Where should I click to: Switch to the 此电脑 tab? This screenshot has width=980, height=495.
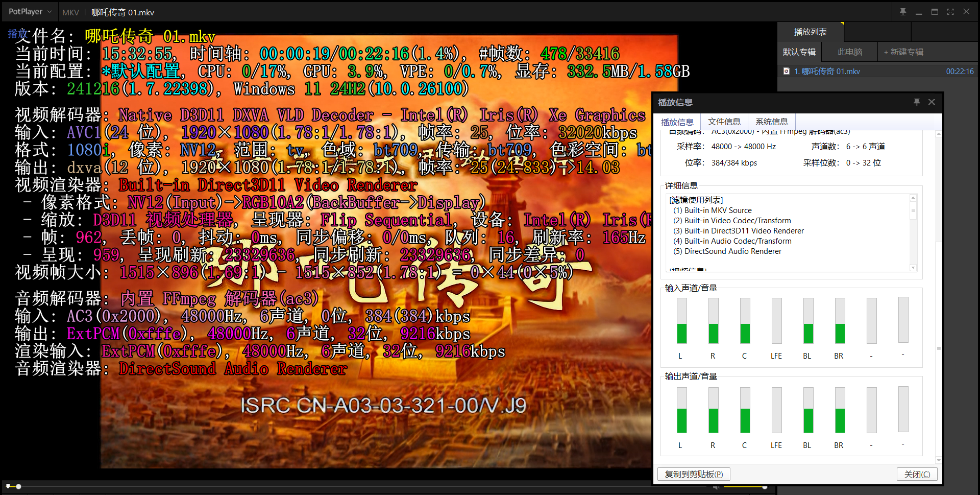pos(850,52)
